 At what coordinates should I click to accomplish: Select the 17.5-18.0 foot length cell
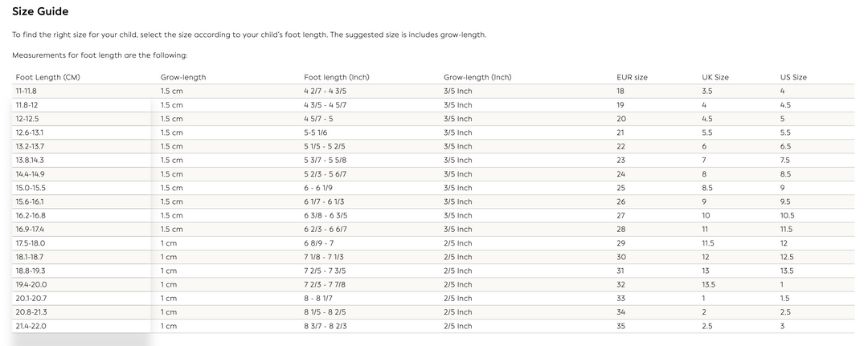[x=31, y=243]
